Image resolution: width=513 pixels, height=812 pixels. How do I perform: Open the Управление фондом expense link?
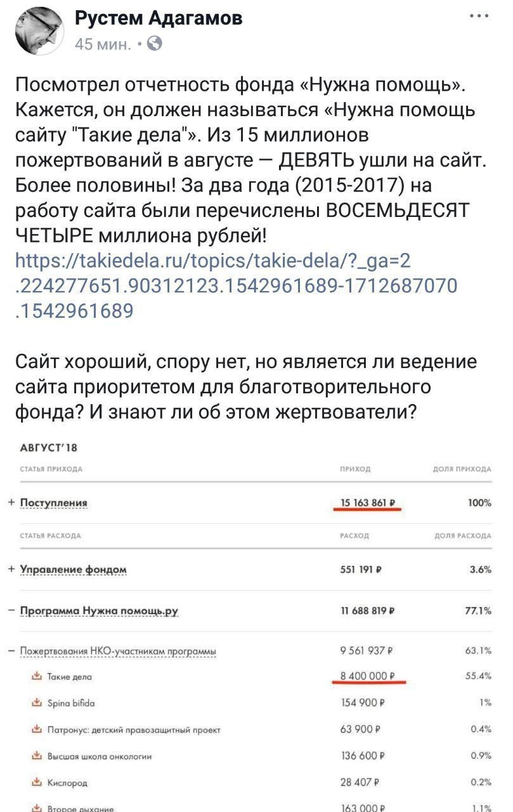click(74, 570)
